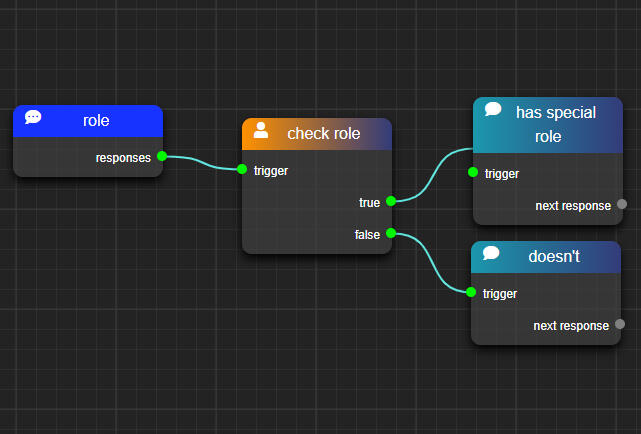
Task: Click the doesn't node's gray next response port
Action: pos(619,324)
